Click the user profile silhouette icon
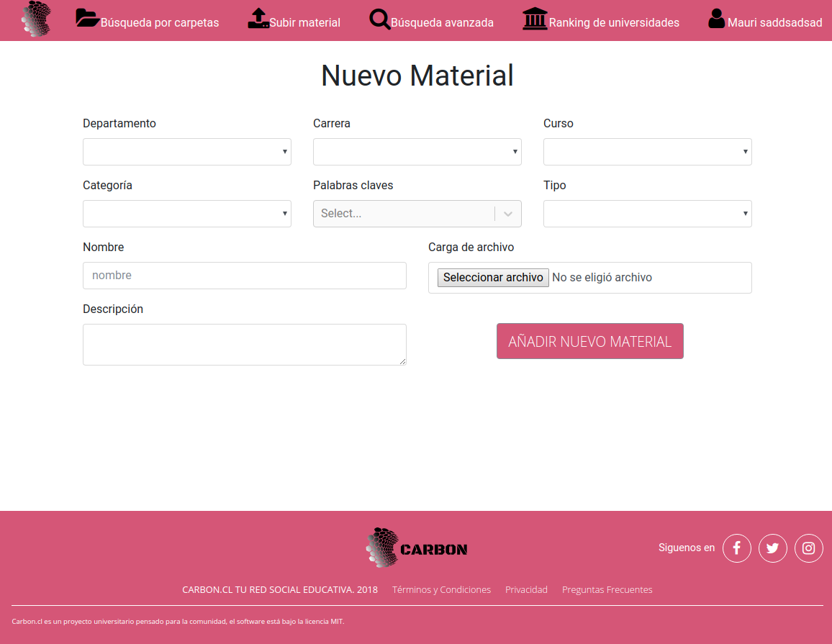 [716, 19]
